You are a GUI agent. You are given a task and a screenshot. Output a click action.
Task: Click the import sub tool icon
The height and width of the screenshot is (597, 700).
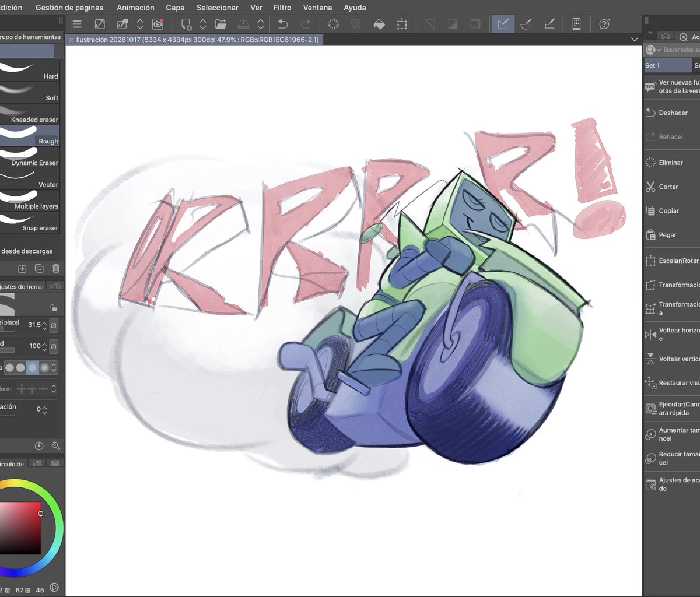point(22,268)
